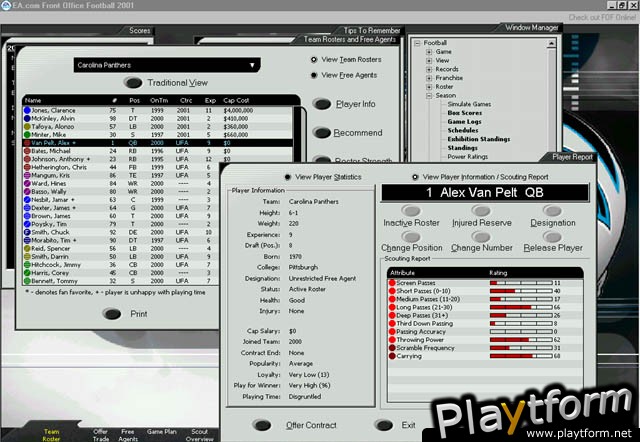The height and width of the screenshot is (442, 640).
Task: Expand the Roster tree node
Action: click(x=429, y=87)
